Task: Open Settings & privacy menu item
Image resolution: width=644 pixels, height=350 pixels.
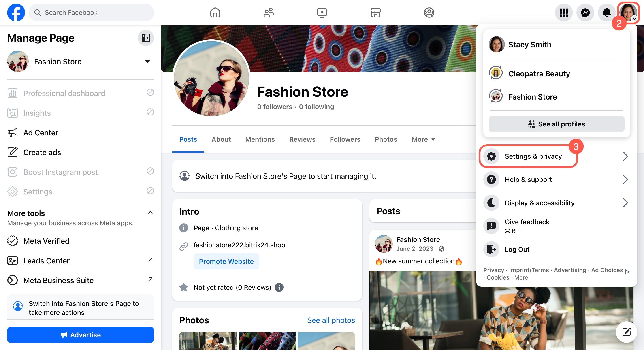Action: tap(533, 156)
